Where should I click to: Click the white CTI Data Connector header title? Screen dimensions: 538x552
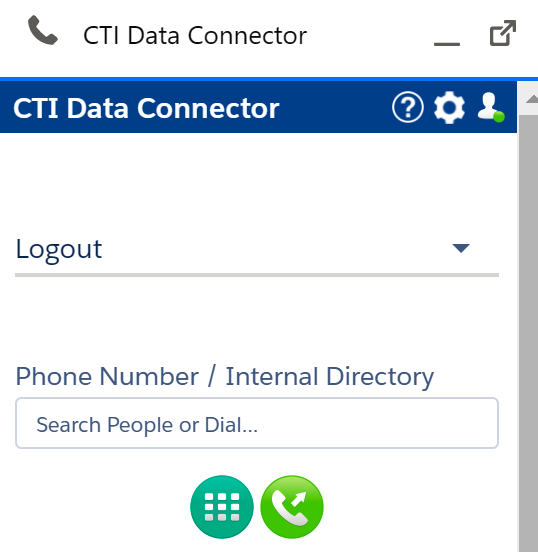tap(146, 108)
